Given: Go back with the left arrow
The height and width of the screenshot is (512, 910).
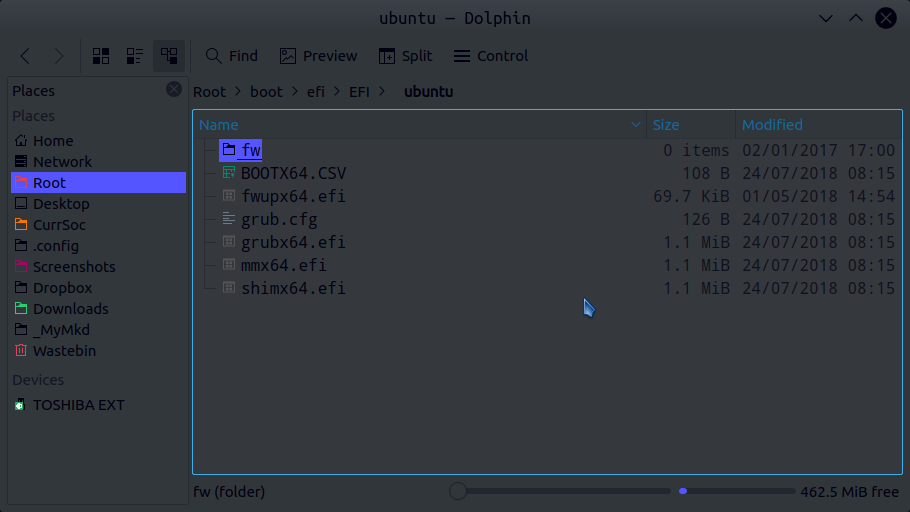Looking at the screenshot, I should pos(25,56).
